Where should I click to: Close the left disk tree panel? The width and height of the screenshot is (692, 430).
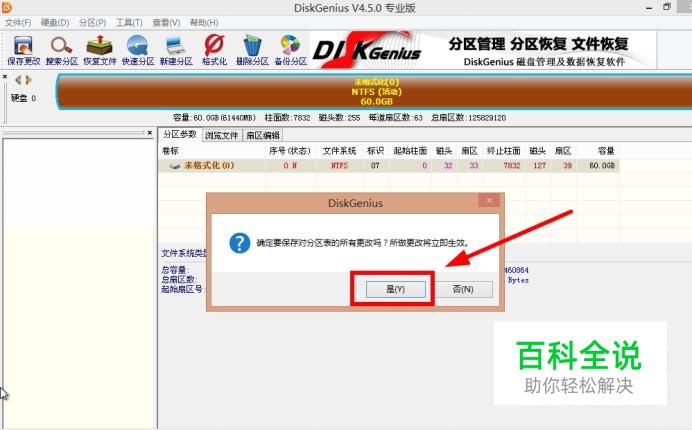[x=150, y=132]
